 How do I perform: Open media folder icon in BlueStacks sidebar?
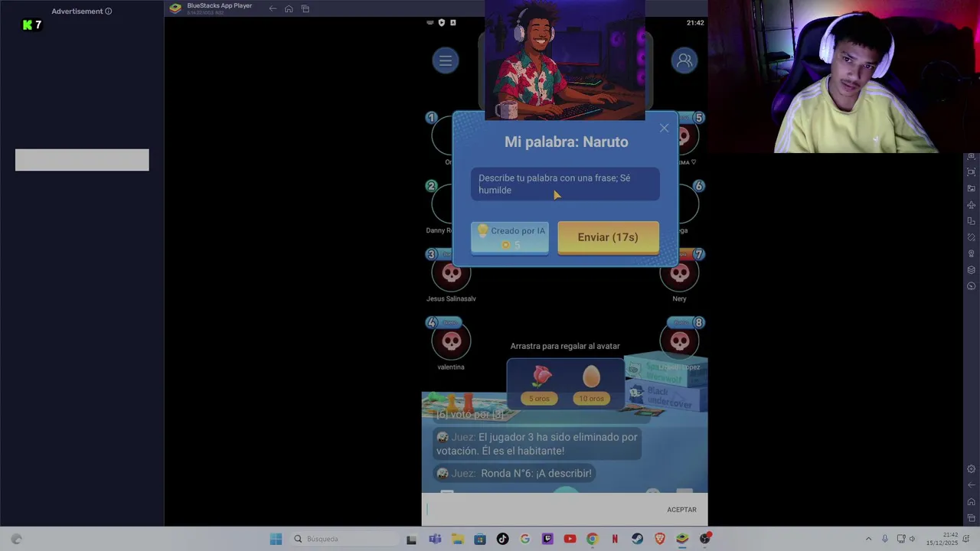[x=972, y=188]
